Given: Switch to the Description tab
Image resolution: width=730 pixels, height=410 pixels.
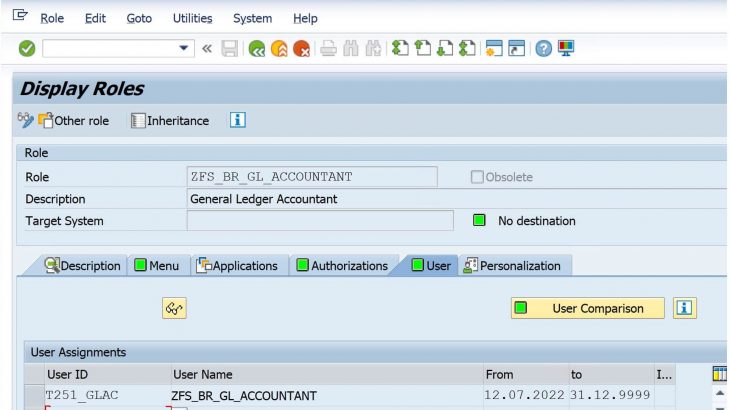Looking at the screenshot, I should click(82, 266).
